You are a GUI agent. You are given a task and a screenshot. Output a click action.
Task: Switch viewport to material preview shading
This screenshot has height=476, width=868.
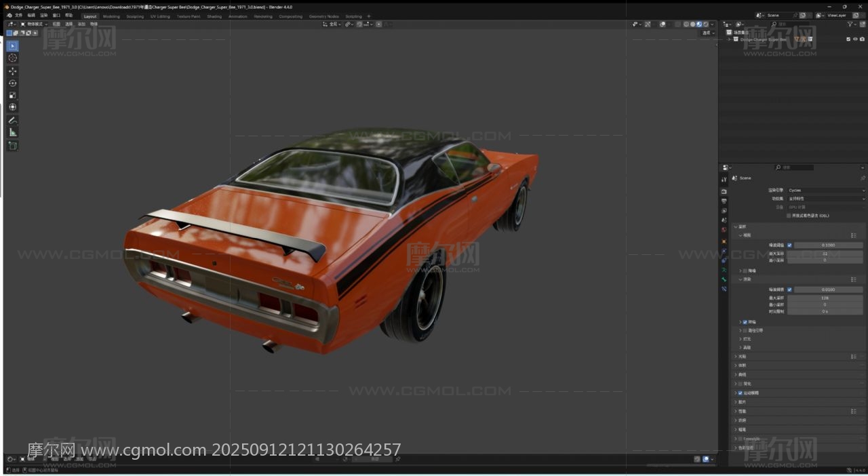pyautogui.click(x=699, y=24)
